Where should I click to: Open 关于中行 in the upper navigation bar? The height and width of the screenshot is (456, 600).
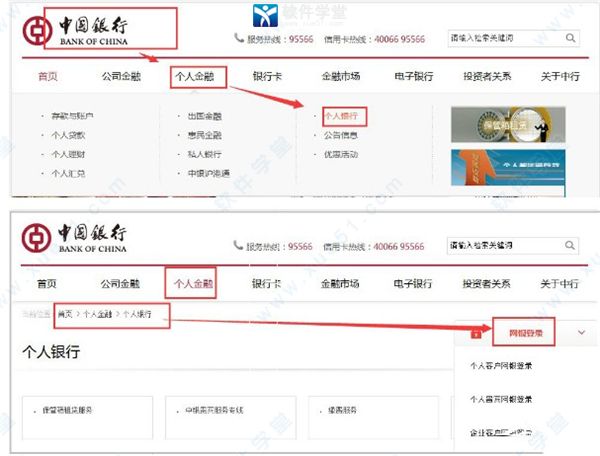560,76
